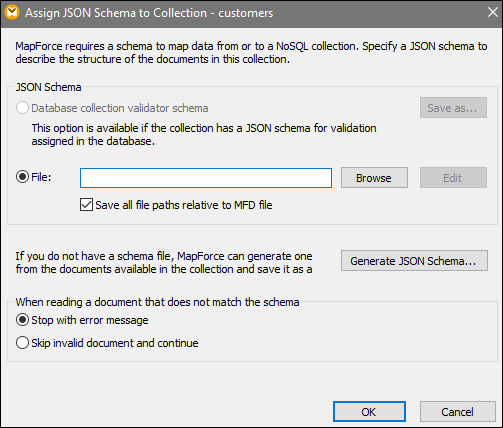Cancel the schema assignment dialog
Screen dimensions: 503x428
(x=458, y=412)
